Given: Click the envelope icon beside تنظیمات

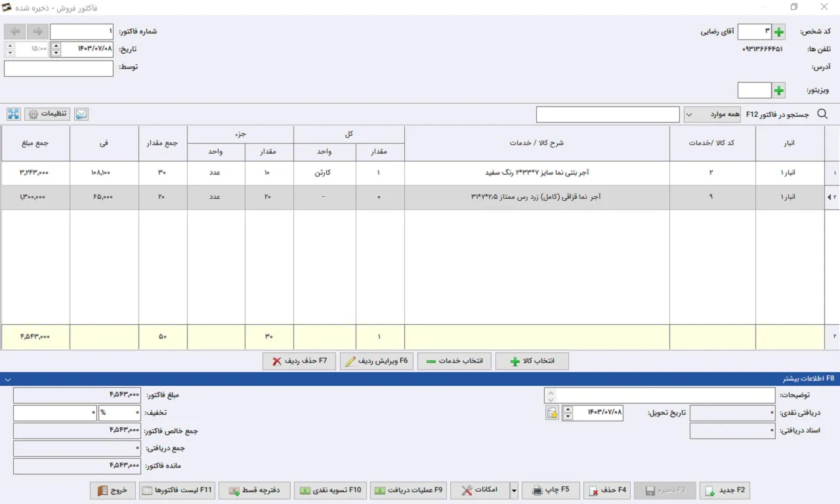Looking at the screenshot, I should coord(81,114).
